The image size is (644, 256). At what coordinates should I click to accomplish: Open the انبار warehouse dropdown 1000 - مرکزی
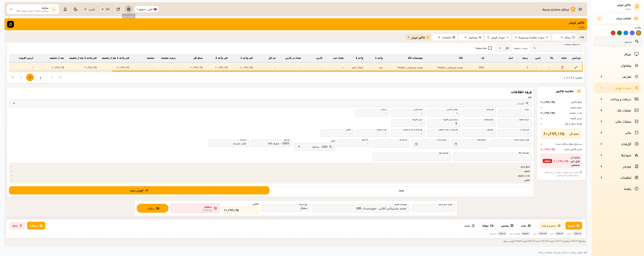tap(315, 147)
